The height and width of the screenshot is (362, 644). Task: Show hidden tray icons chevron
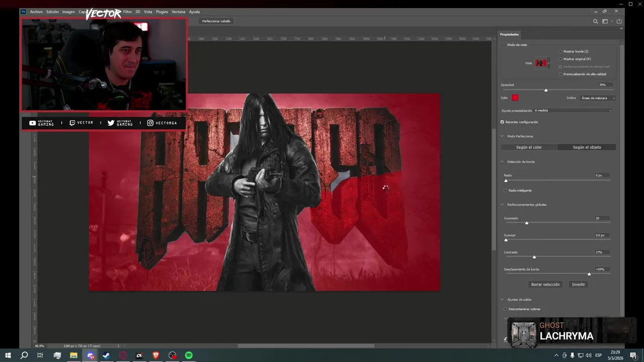click(x=556, y=355)
